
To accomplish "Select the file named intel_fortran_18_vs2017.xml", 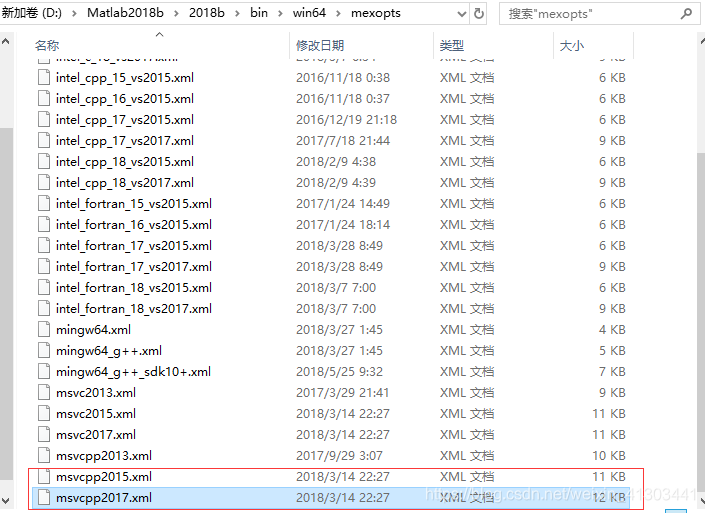I will coord(134,309).
